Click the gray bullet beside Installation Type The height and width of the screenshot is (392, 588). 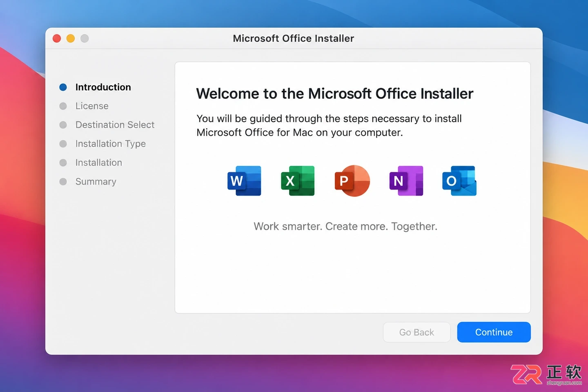(x=63, y=144)
